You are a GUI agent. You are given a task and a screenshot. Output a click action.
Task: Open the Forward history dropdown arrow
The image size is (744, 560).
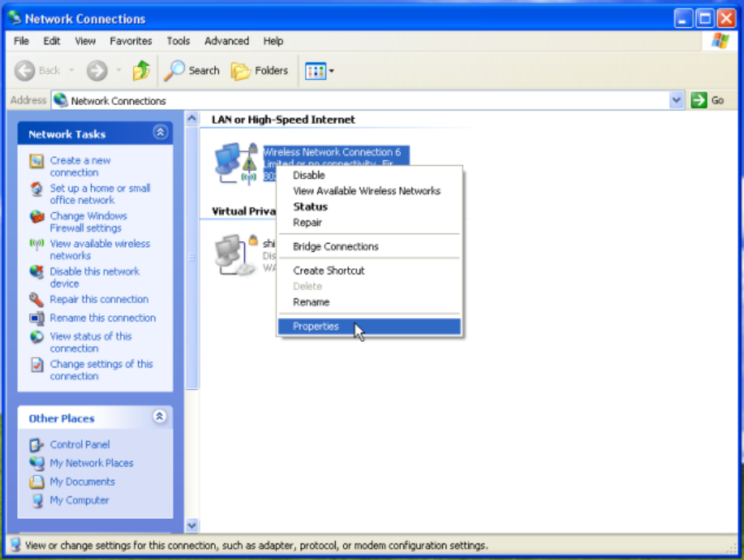tap(118, 70)
